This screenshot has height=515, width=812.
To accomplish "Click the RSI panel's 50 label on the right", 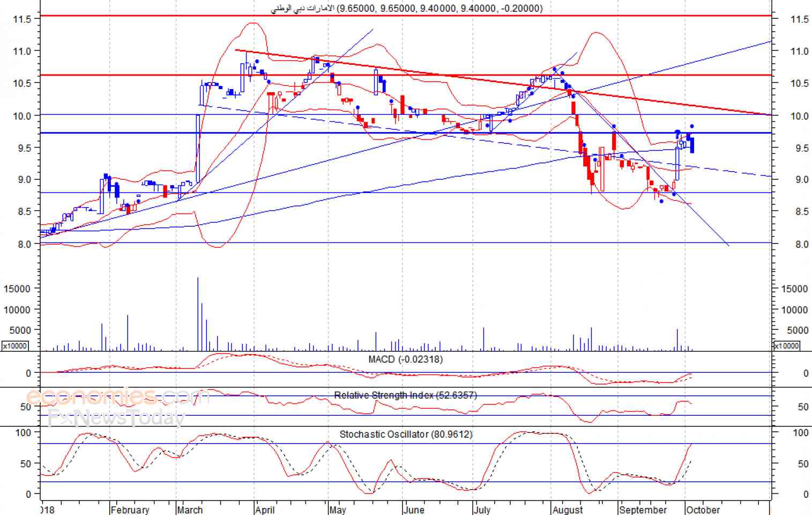I will (x=803, y=407).
